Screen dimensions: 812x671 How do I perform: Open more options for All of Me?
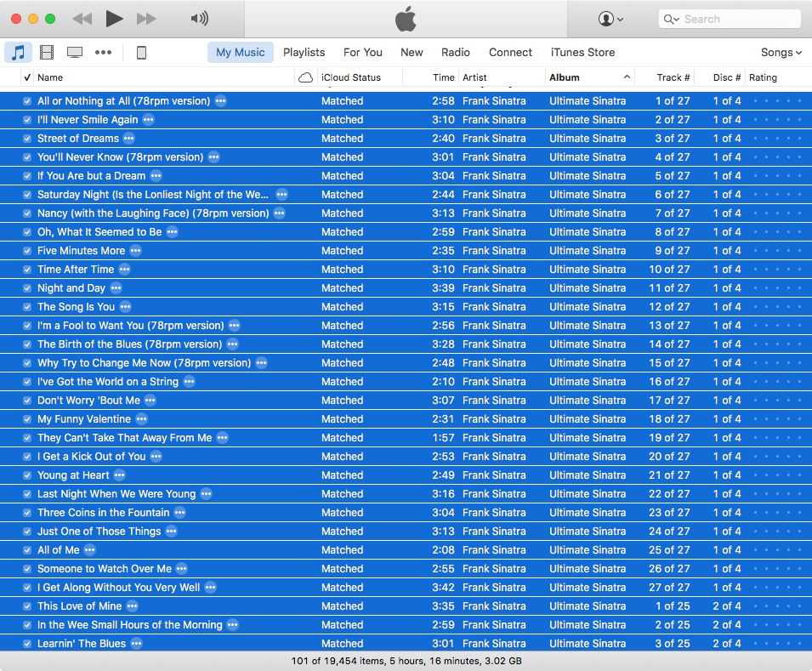(89, 549)
